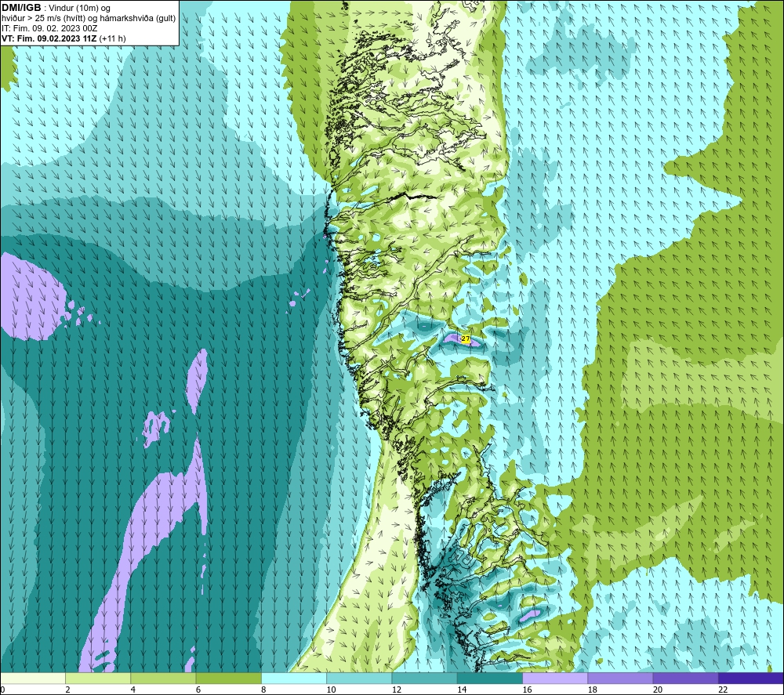This screenshot has height=695, width=784.
Task: Click the olive green 6–8 m/s legend swatch
Action: [228, 678]
